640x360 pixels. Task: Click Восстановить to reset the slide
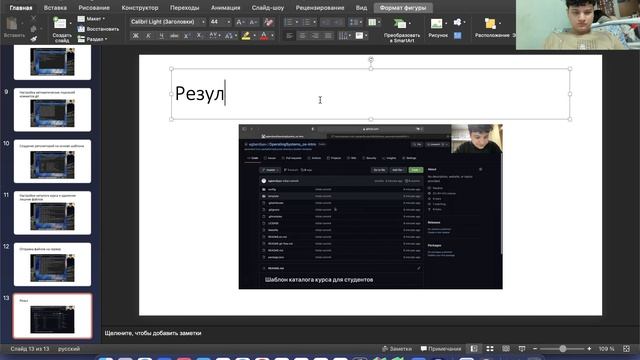[x=98, y=29]
